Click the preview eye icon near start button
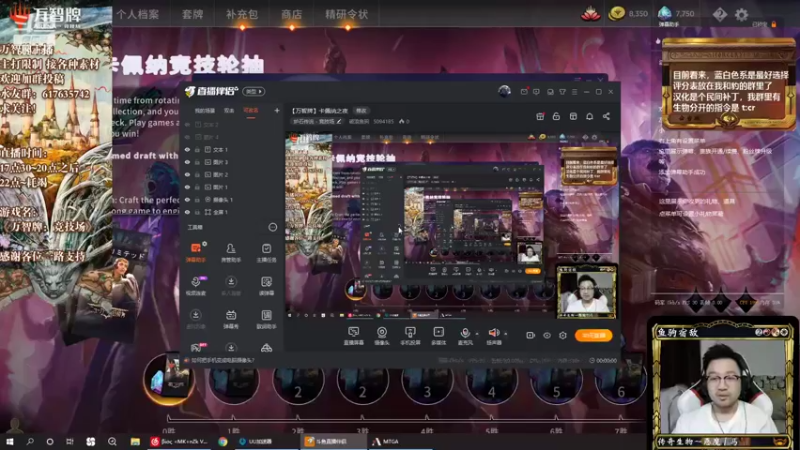The image size is (800, 450). coord(547,335)
